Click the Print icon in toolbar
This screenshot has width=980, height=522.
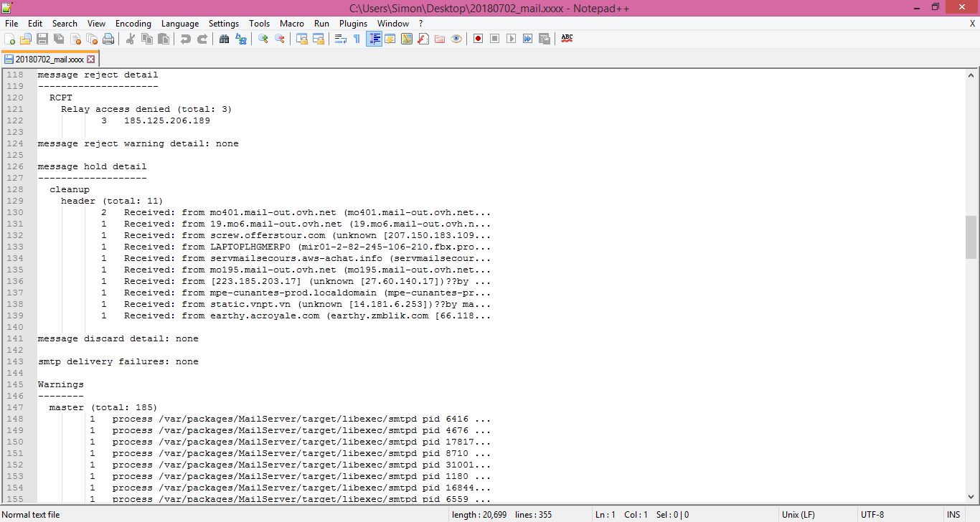pos(108,39)
